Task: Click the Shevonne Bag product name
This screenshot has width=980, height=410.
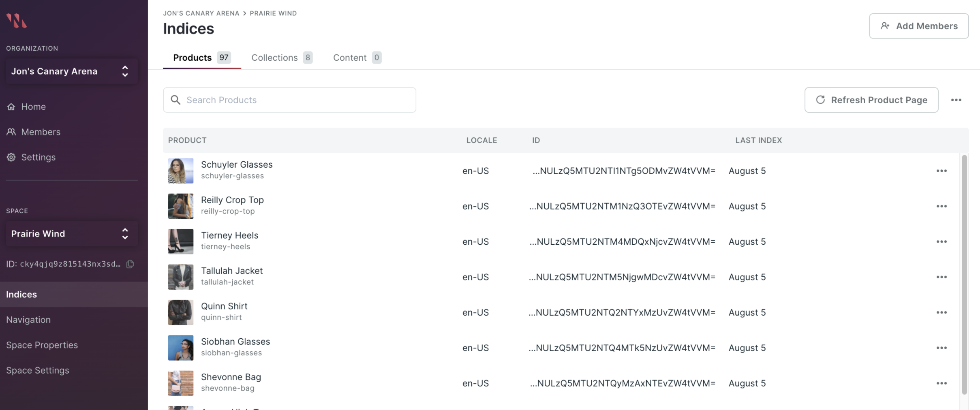Action: 231,377
